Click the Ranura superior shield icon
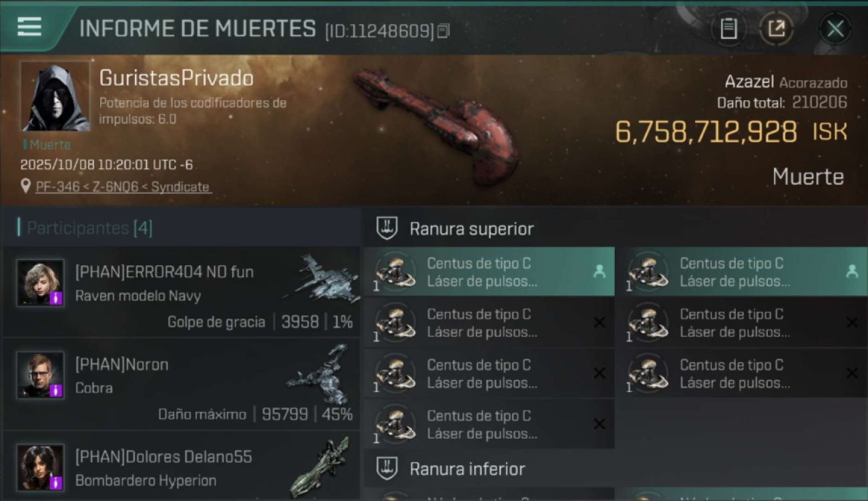The height and width of the screenshot is (501, 868). (x=387, y=228)
